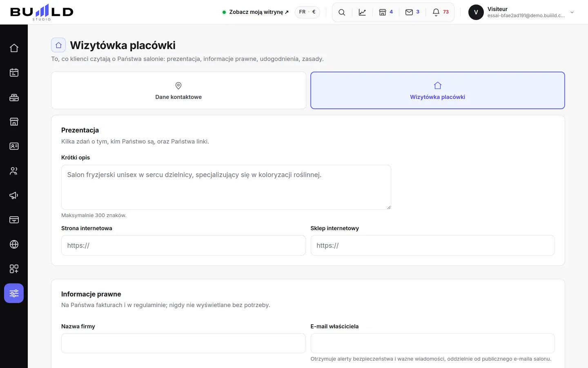Open the add apps grid icon in the sidebar

(x=14, y=269)
